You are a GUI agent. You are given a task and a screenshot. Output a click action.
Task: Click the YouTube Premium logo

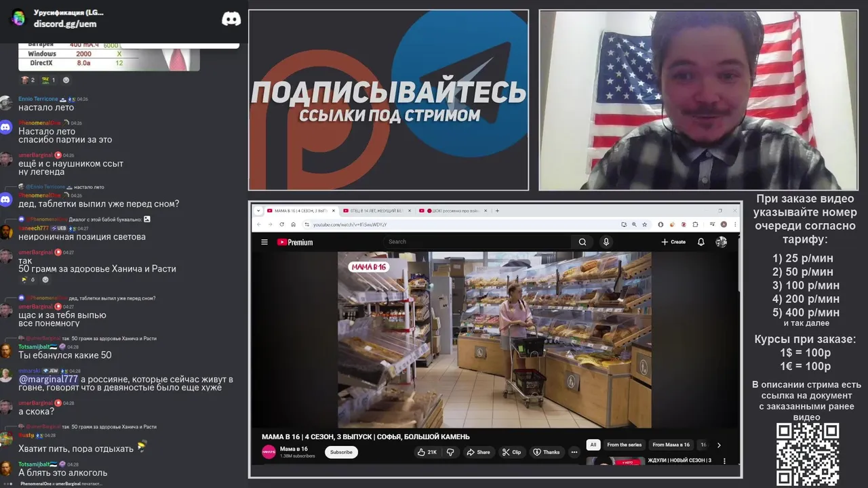point(295,242)
